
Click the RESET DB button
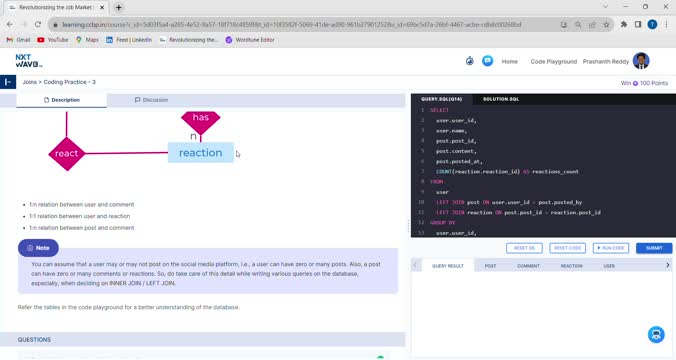coord(524,248)
